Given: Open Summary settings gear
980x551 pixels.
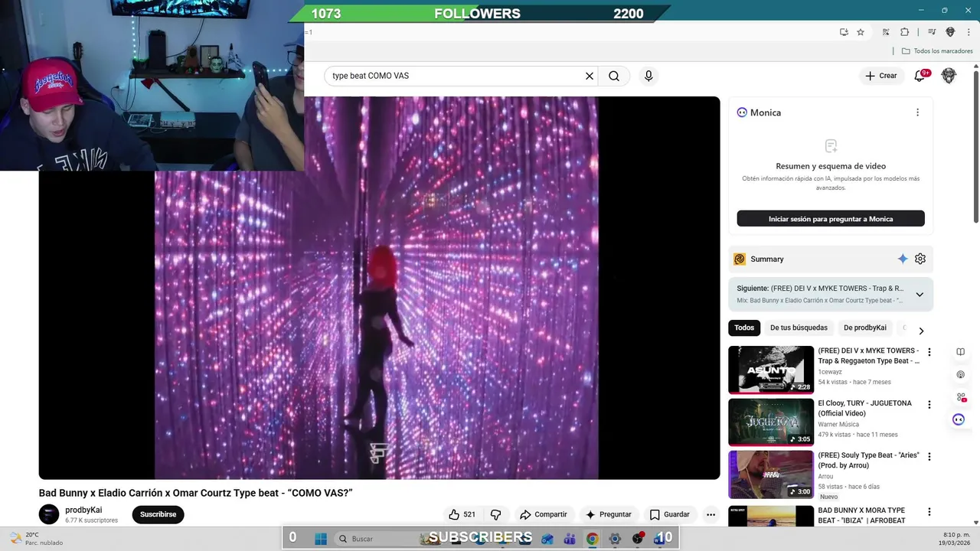Looking at the screenshot, I should tap(920, 259).
